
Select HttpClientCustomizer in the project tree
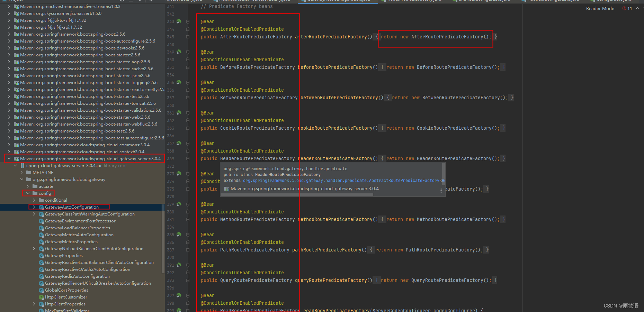pos(66,297)
